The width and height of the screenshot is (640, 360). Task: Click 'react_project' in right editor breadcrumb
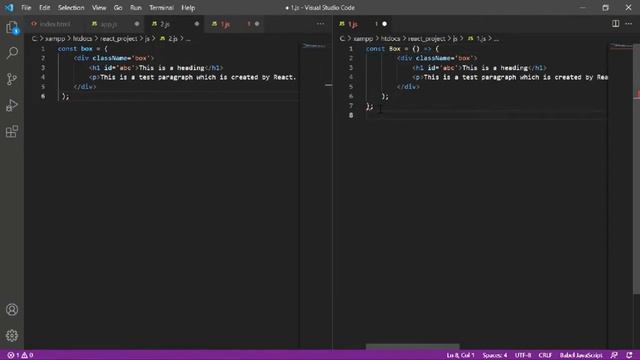tap(427, 39)
